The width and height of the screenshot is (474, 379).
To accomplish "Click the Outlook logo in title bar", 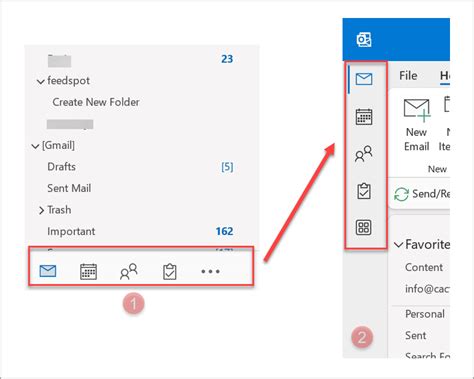I will coord(364,40).
